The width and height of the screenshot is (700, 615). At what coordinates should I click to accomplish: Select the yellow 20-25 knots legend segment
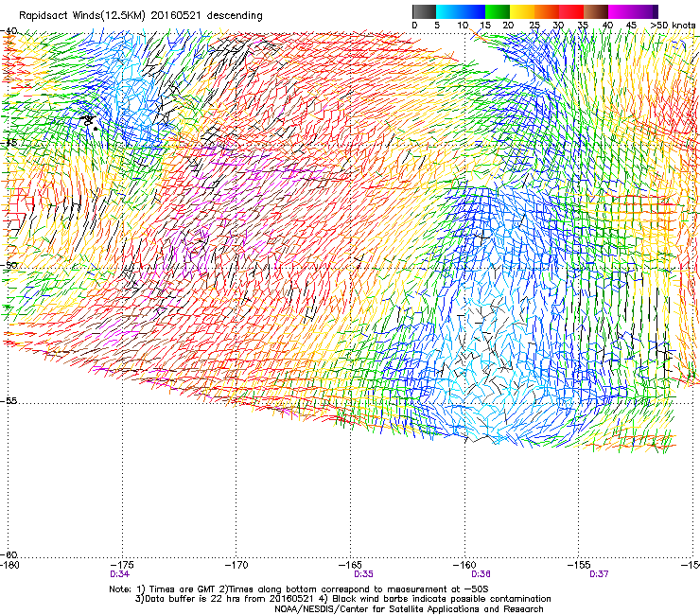[x=522, y=11]
